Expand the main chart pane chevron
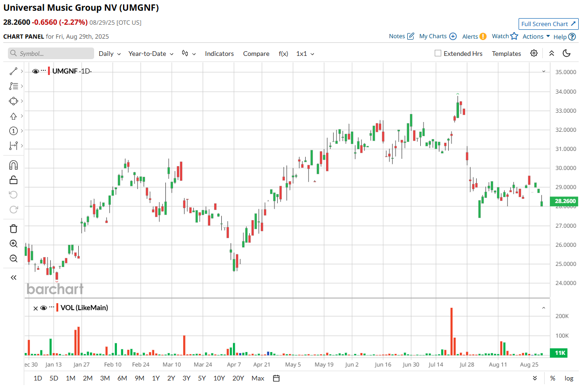This screenshot has width=588, height=387. click(543, 71)
